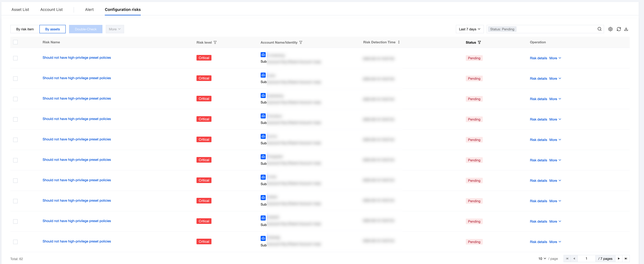
Task: Sort by Risk Detection Time
Action: (x=399, y=42)
